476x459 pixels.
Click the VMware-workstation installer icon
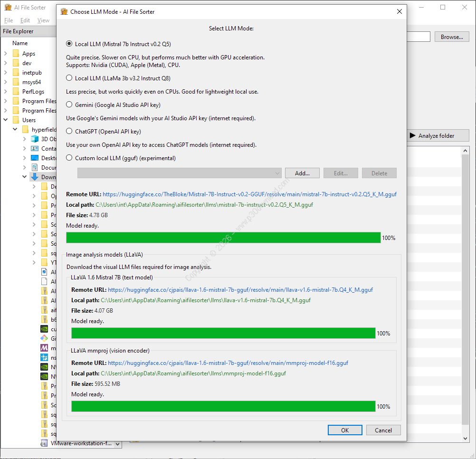coord(44,443)
